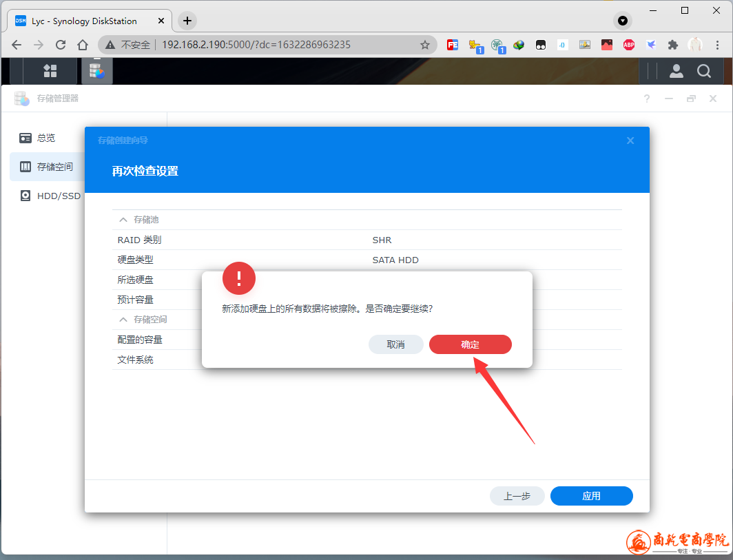Select HDD/SSD in the sidebar
This screenshot has height=560, width=733.
58,196
